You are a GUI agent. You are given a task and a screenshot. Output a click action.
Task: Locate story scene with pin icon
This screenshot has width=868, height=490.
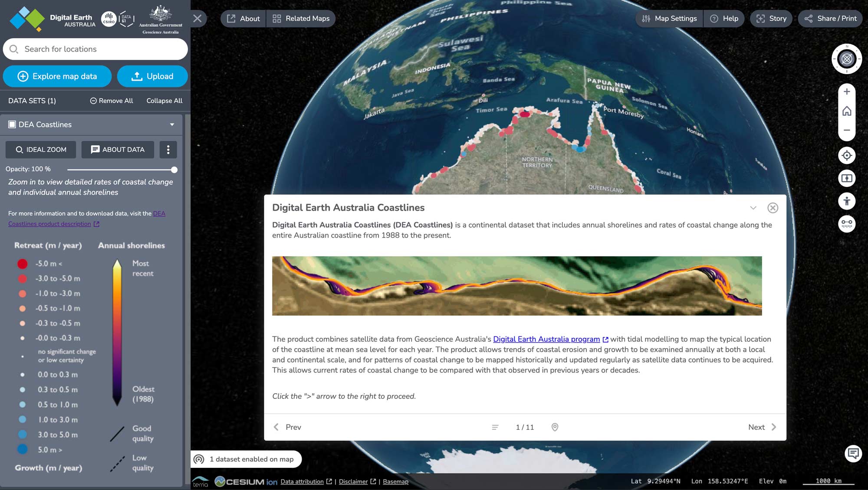555,427
